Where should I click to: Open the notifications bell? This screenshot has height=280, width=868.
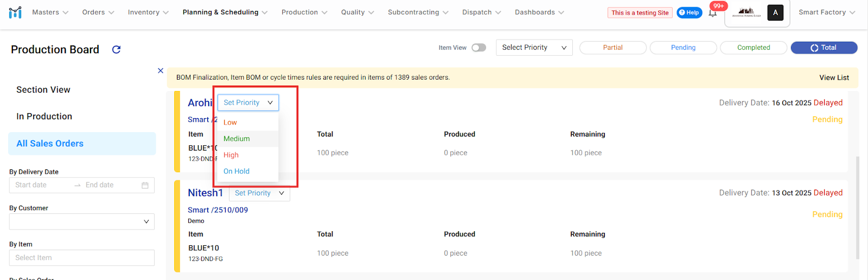pos(713,13)
